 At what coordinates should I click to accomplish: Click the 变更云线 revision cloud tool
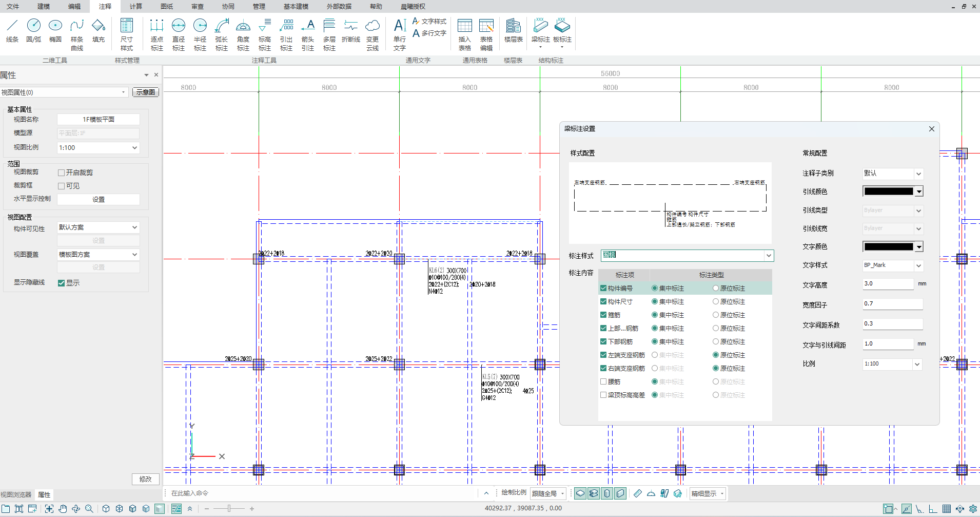[373, 34]
